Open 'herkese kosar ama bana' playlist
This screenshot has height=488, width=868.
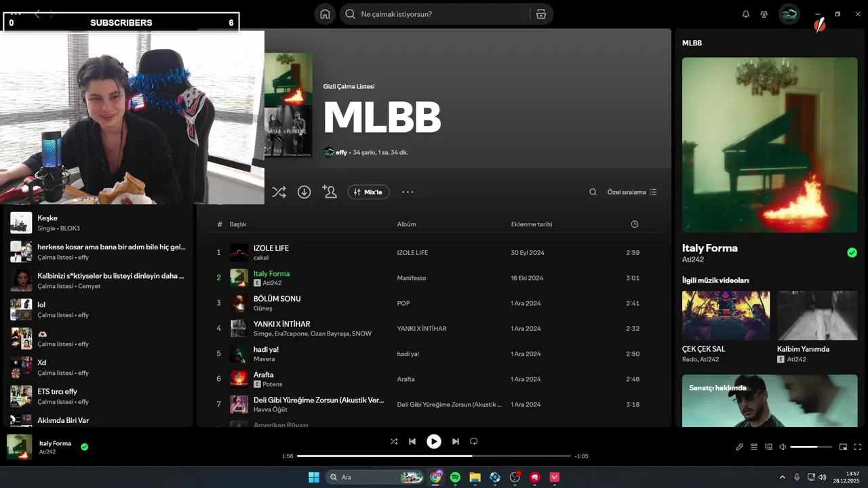point(98,251)
